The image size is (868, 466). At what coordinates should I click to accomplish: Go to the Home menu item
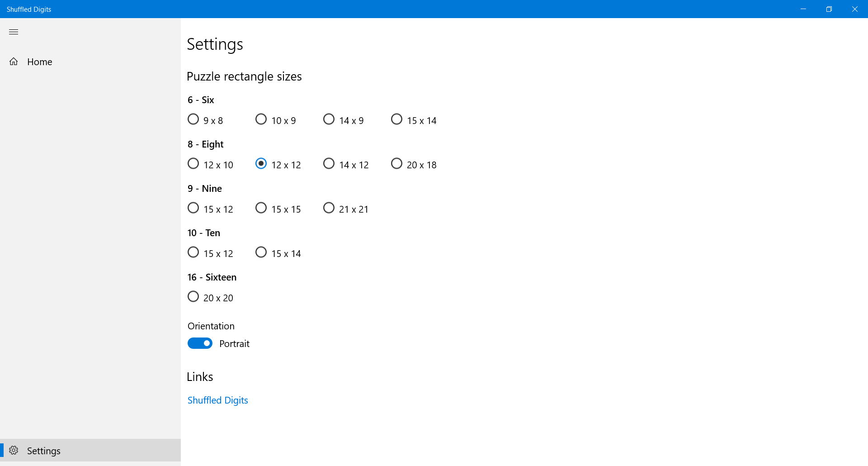(40, 62)
